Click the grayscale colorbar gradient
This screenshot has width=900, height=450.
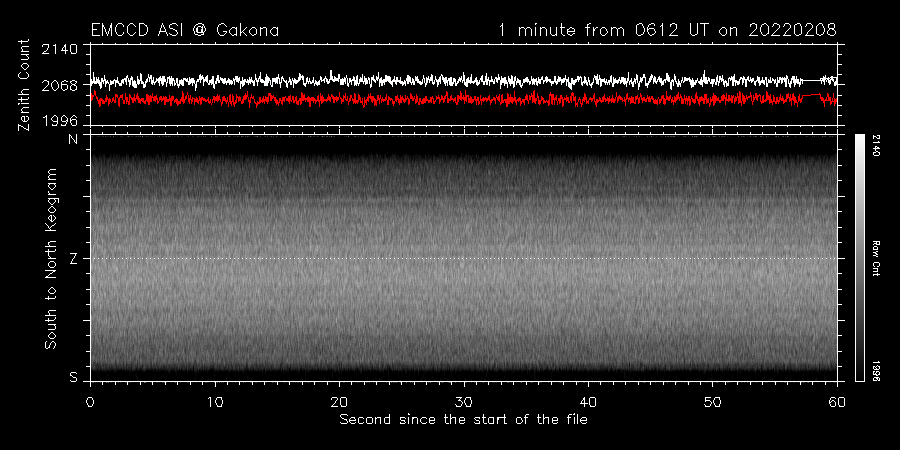(x=859, y=258)
